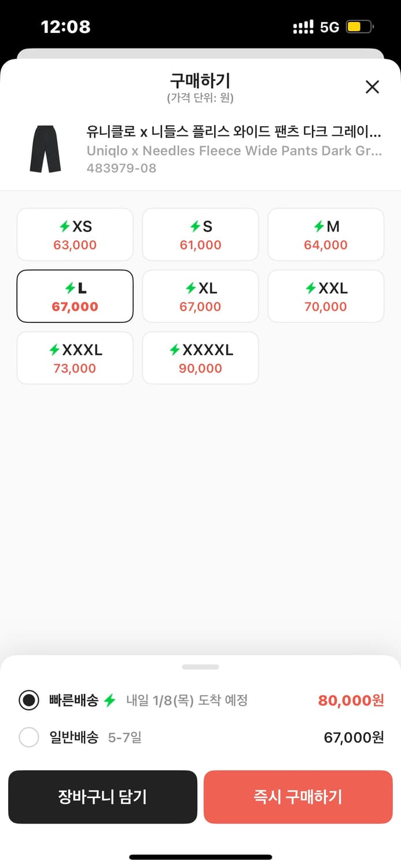Tap the lightning icon beside 빠른배송
This screenshot has height=868, width=401.
coord(110,700)
